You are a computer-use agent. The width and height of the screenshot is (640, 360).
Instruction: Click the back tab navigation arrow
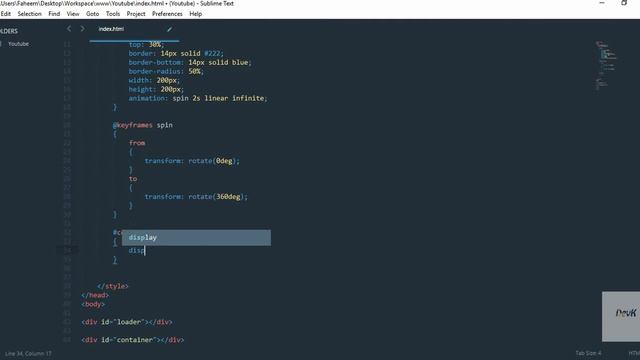coord(69,29)
